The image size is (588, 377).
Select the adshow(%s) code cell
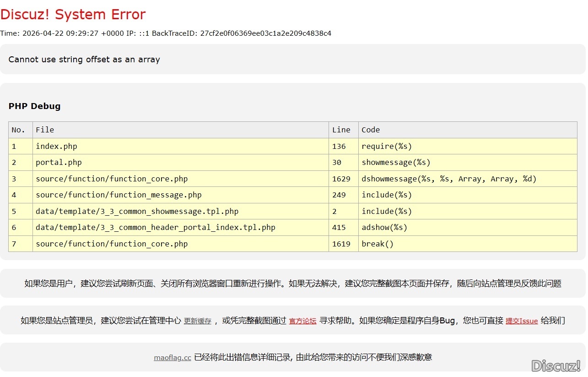click(384, 228)
